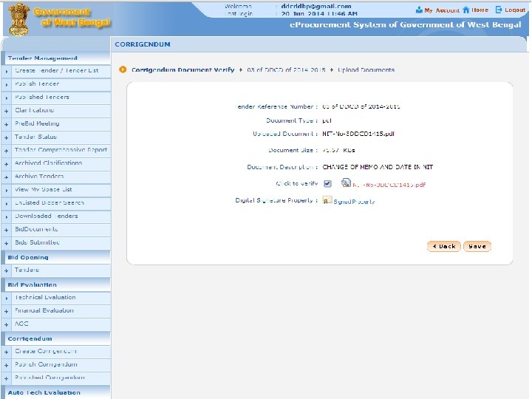Viewport: 532px width, 399px height.
Task: Click the Save button
Action: click(477, 246)
